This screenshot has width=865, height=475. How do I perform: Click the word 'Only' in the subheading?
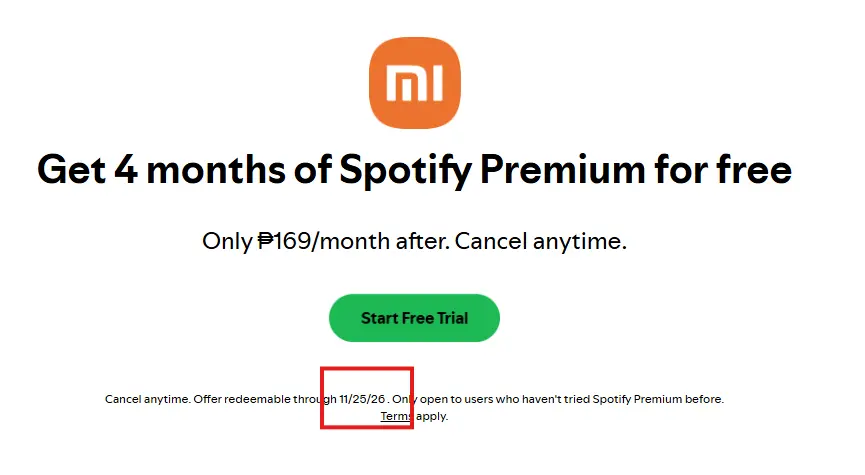click(x=227, y=241)
